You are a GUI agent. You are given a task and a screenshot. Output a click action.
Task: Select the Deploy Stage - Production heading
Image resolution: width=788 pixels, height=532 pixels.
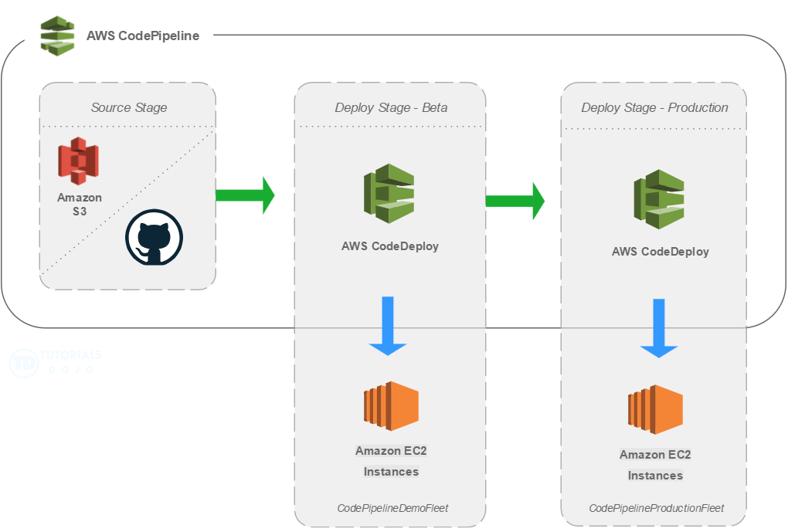[654, 107]
